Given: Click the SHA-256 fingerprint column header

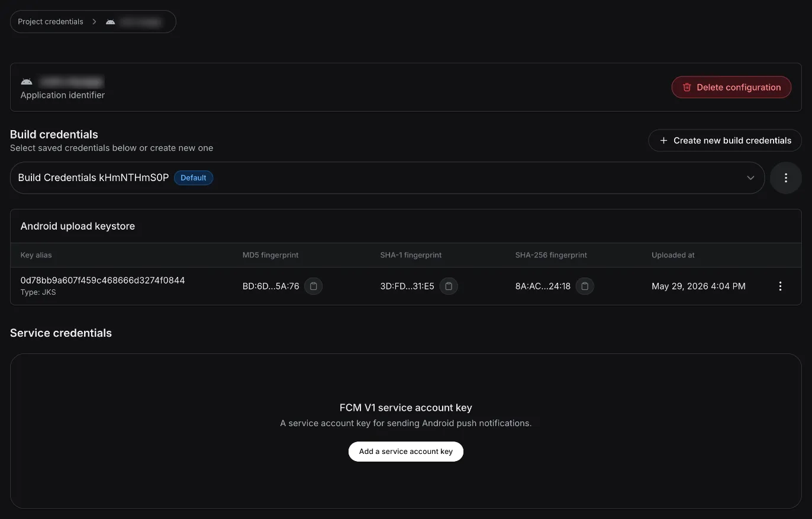Looking at the screenshot, I should coord(551,255).
